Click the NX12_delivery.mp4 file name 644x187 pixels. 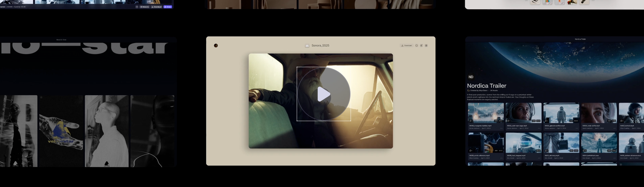coord(552,155)
